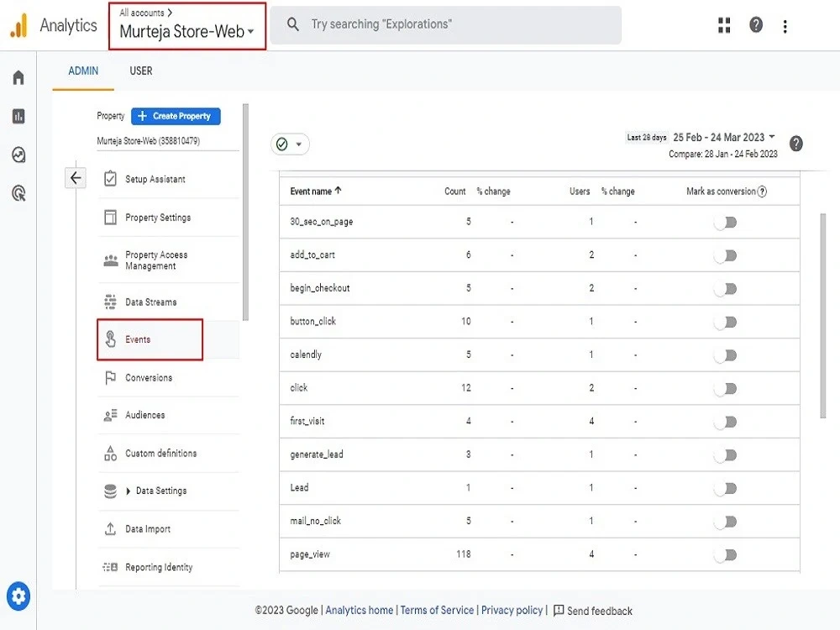The width and height of the screenshot is (840, 630).
Task: Open the date range dropdown
Action: [724, 137]
